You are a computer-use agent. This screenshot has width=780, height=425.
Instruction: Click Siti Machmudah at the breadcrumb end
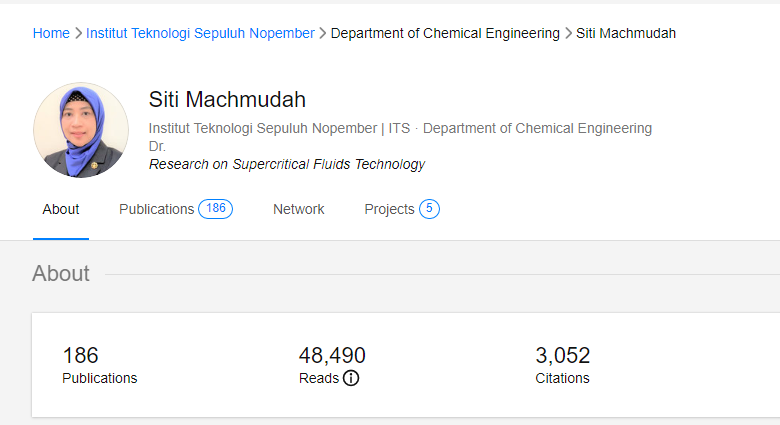pos(626,33)
